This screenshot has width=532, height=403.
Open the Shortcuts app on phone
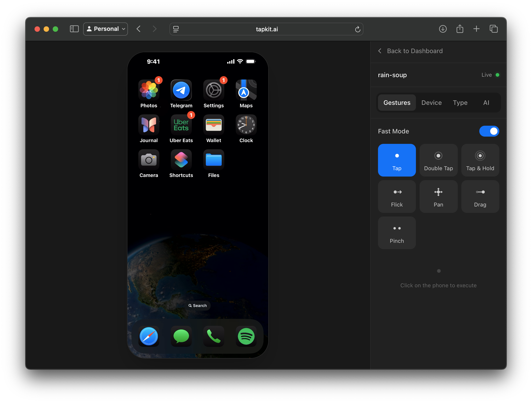[x=181, y=160]
